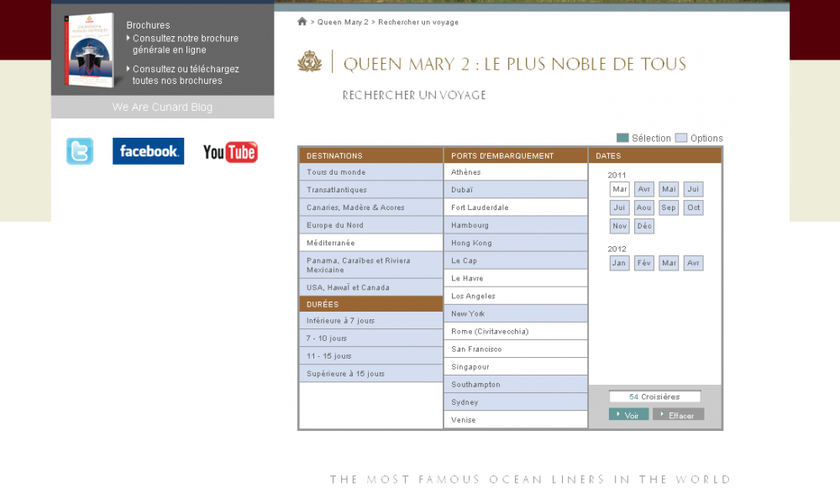The height and width of the screenshot is (504, 840).
Task: Click the brochure cover thumbnail
Action: click(x=90, y=49)
